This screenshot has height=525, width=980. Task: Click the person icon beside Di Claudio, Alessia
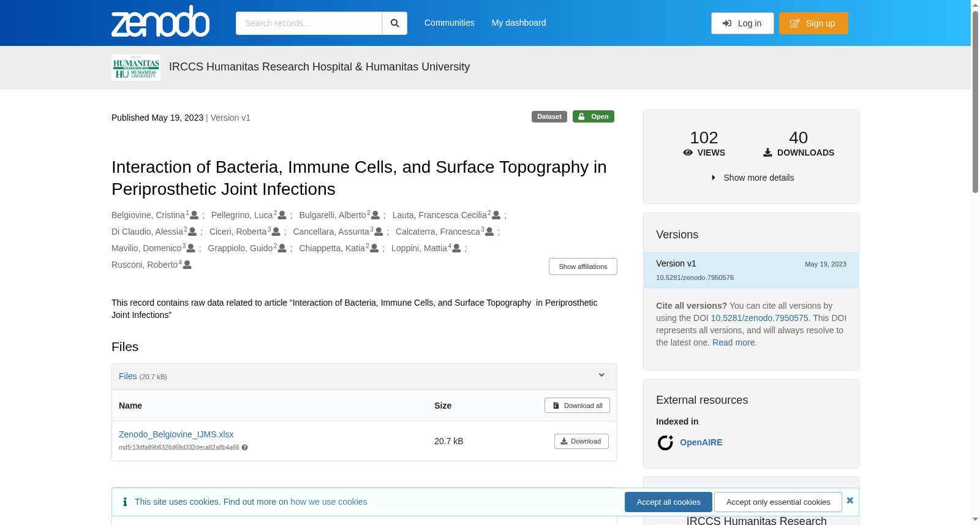[x=192, y=232]
